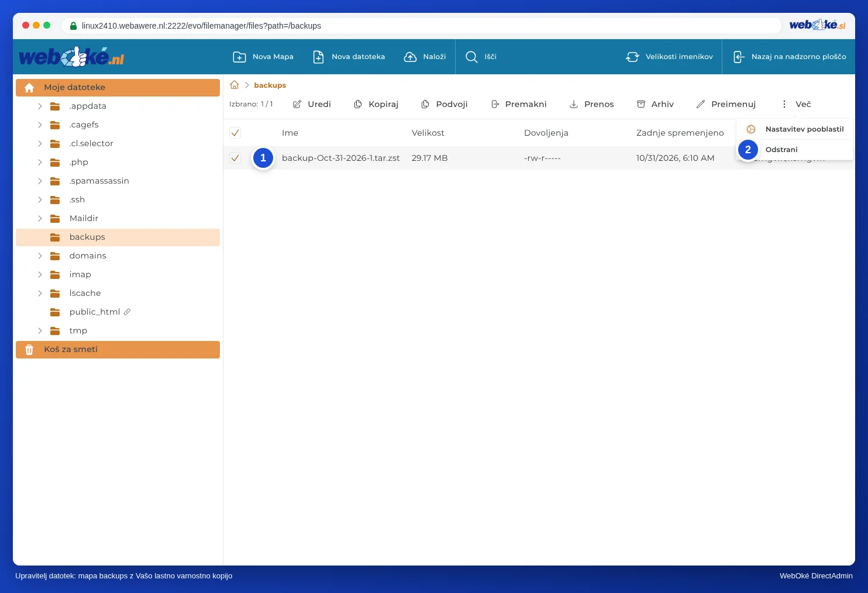868x593 pixels.
Task: Click the Koš za smeti trash icon
Action: [29, 350]
